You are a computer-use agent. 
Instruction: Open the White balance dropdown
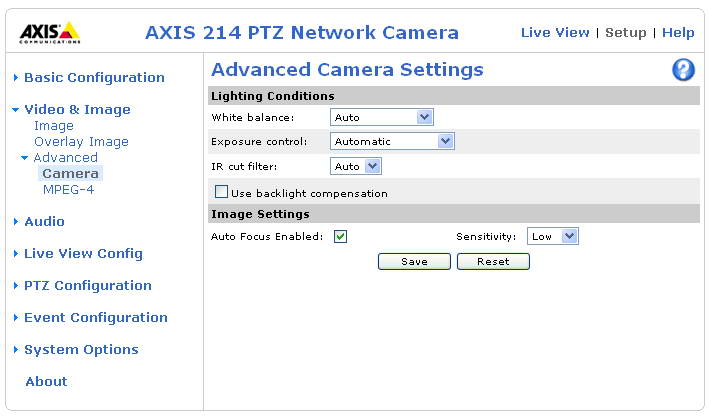(382, 117)
